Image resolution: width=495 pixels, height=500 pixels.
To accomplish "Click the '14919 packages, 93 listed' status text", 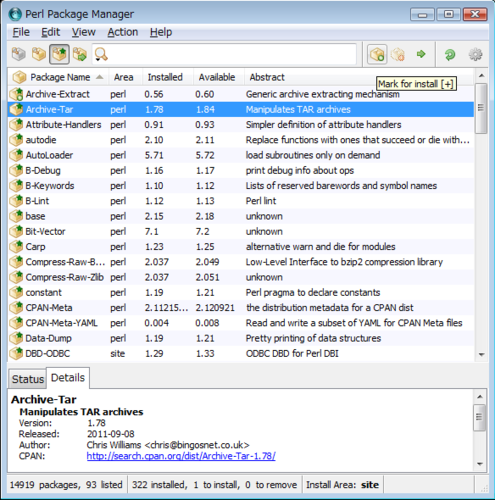I will (66, 485).
